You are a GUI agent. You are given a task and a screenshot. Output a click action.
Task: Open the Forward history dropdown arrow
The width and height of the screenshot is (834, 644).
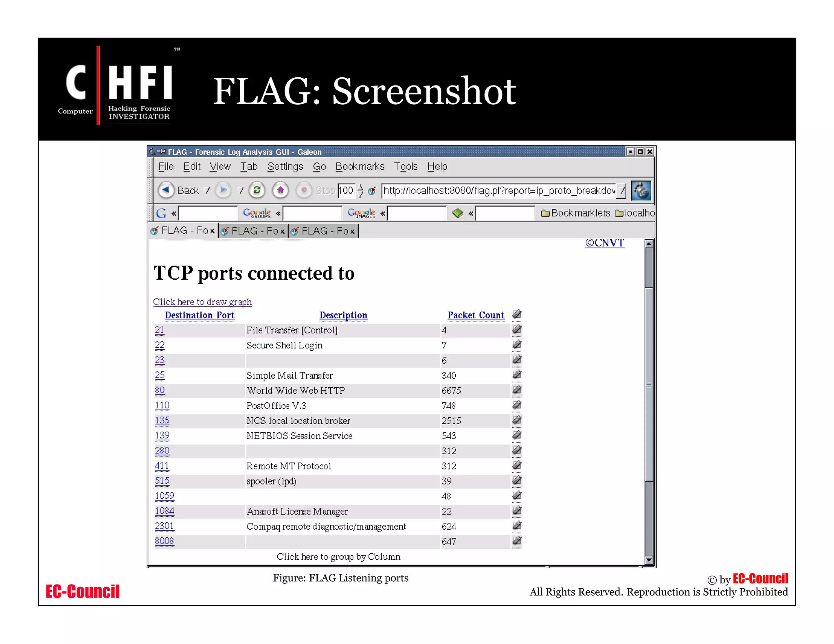[241, 191]
